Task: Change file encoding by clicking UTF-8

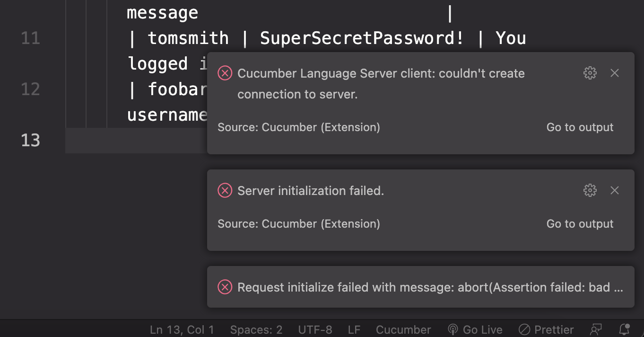Action: coord(315,329)
